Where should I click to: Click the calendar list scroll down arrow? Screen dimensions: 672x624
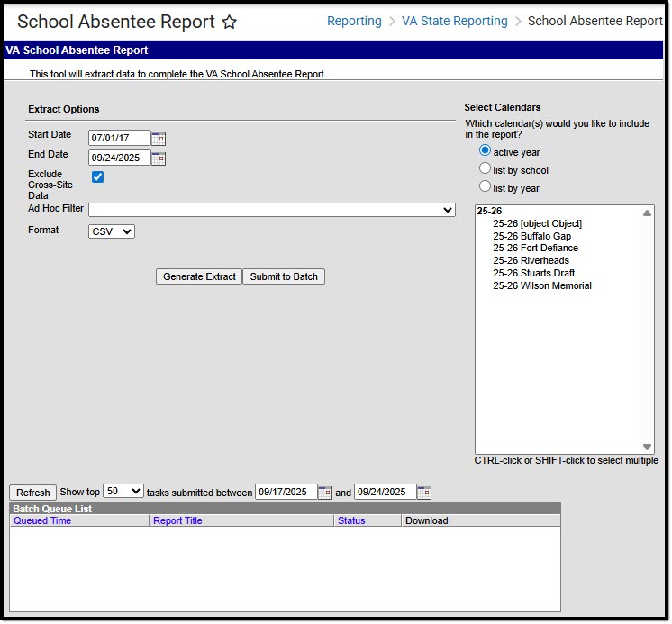coord(647,447)
